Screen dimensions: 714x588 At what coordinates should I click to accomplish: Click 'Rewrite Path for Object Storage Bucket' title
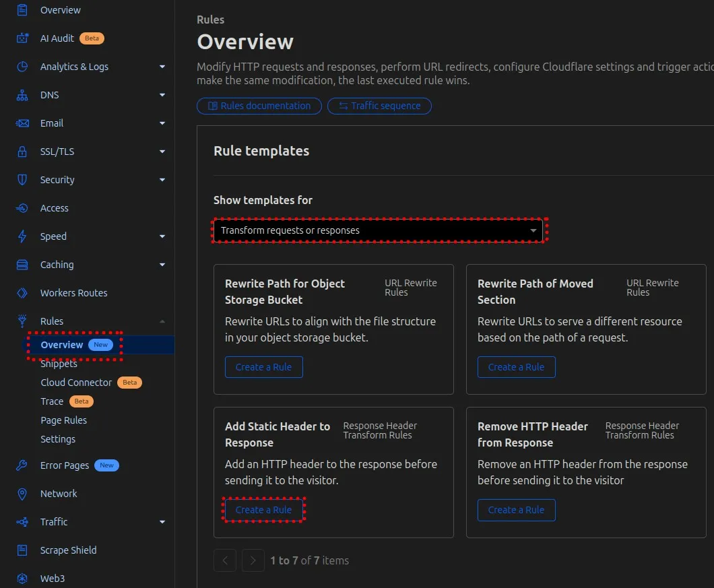pyautogui.click(x=285, y=292)
